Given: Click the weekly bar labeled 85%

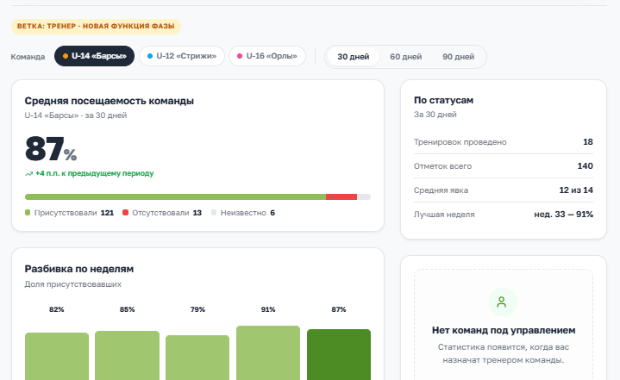Looking at the screenshot, I should [x=127, y=355].
